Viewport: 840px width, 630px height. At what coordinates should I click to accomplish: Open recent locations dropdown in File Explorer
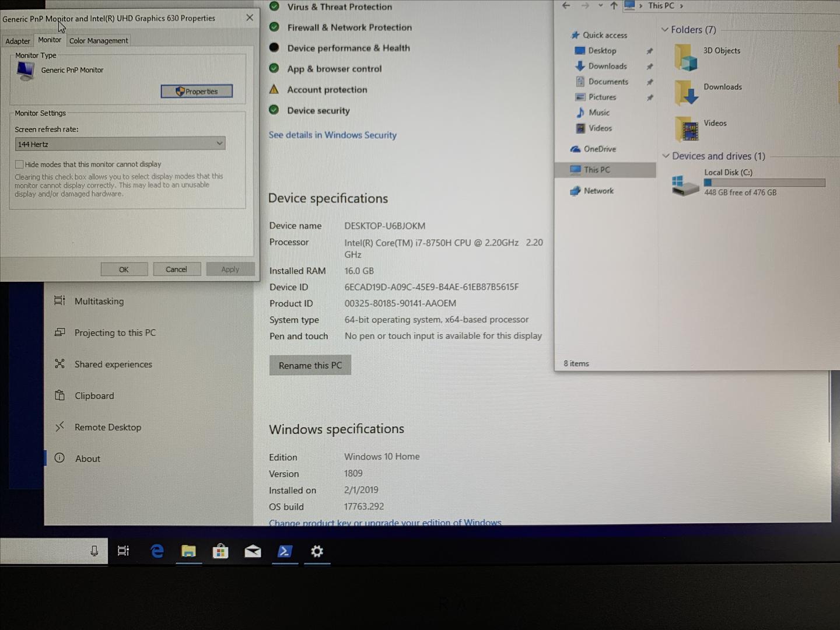point(600,6)
